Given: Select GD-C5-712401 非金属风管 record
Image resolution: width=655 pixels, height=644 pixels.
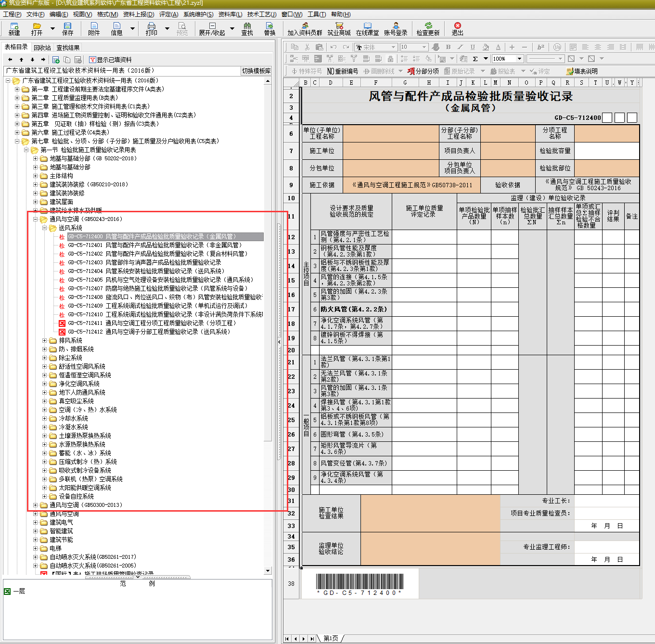Looking at the screenshot, I should 154,245.
